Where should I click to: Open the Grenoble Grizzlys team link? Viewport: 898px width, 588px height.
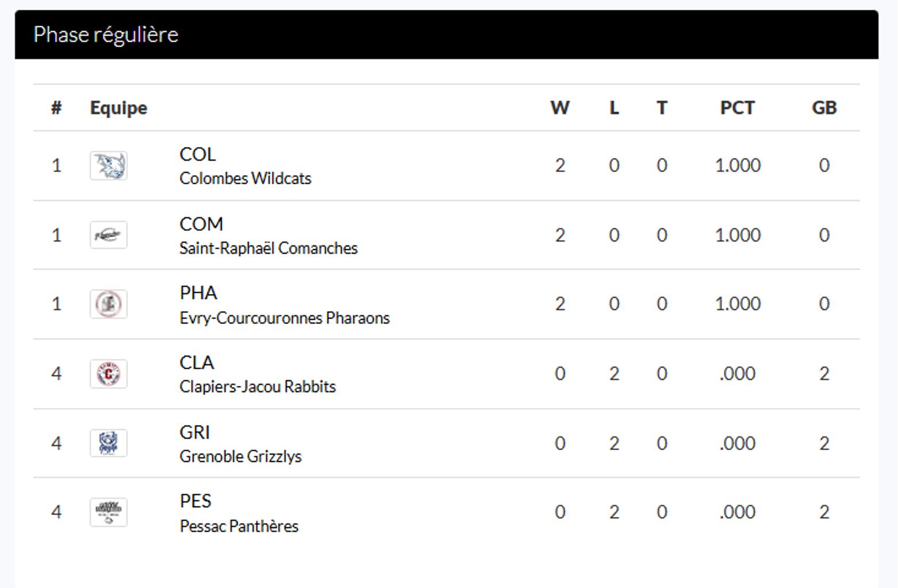240,457
